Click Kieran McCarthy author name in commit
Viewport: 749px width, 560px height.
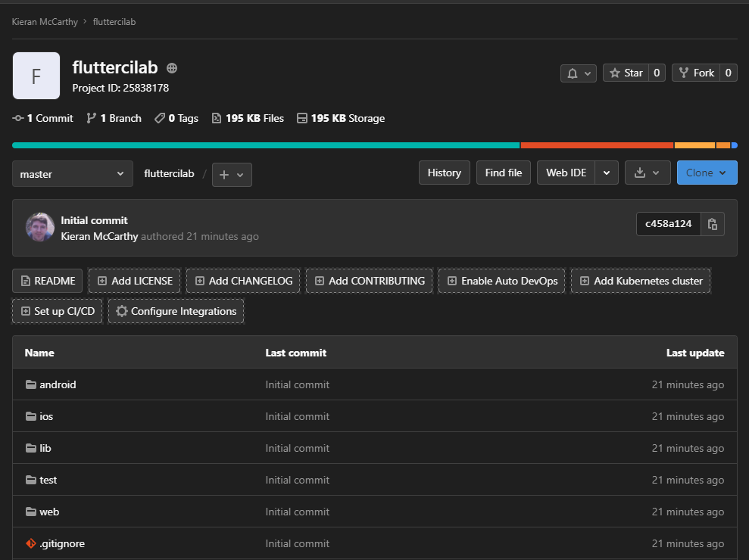tap(99, 236)
